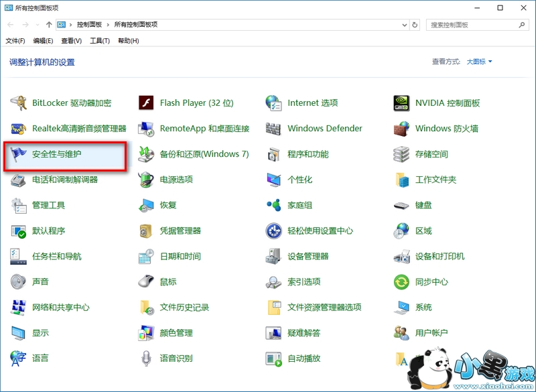Open 电源选项 battery icon
Image resolution: width=536 pixels, height=392 pixels.
coord(146,180)
